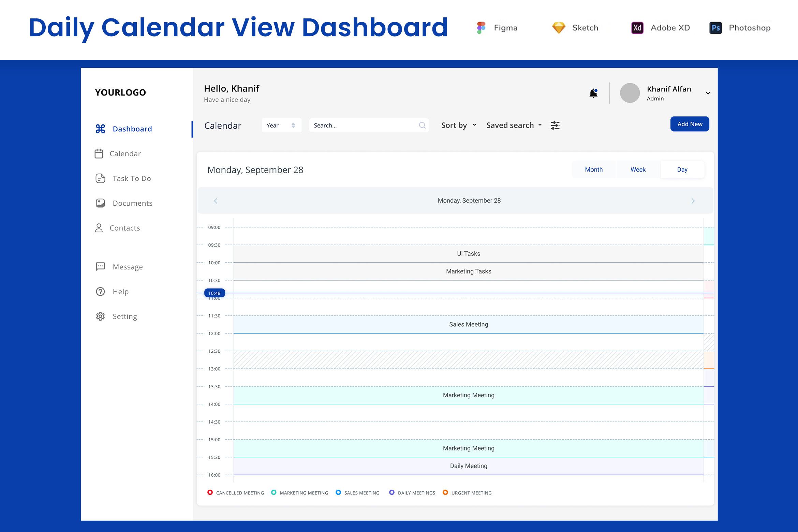Switch to the Month view tab

[594, 169]
